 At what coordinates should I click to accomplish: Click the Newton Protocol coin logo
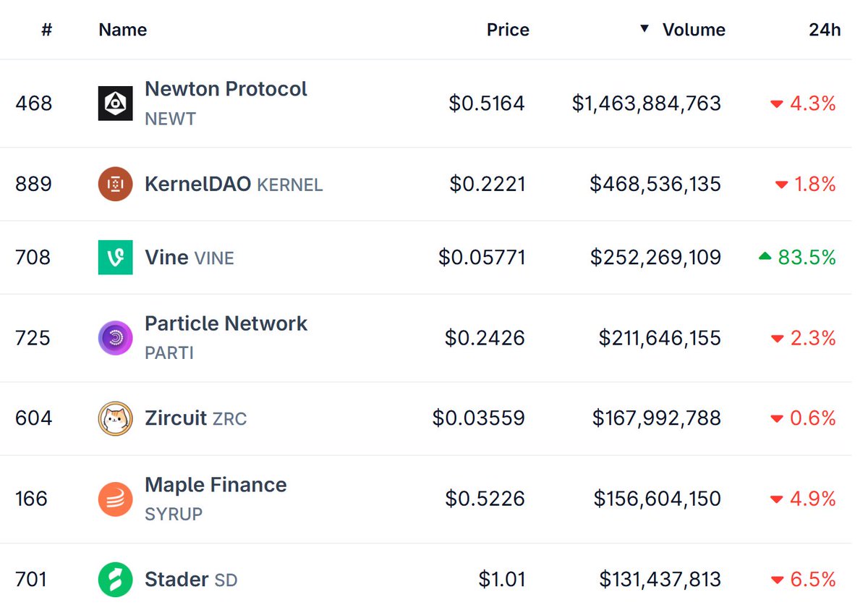coord(115,103)
